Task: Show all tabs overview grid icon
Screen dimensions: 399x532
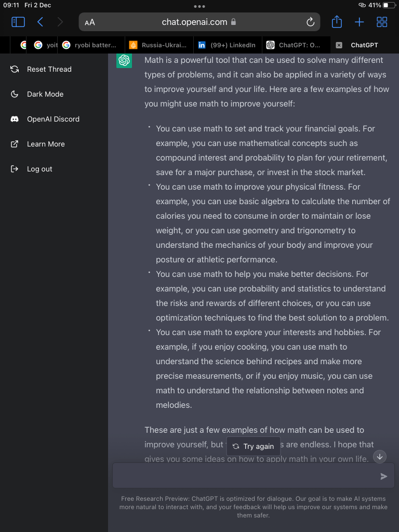Action: pyautogui.click(x=382, y=22)
